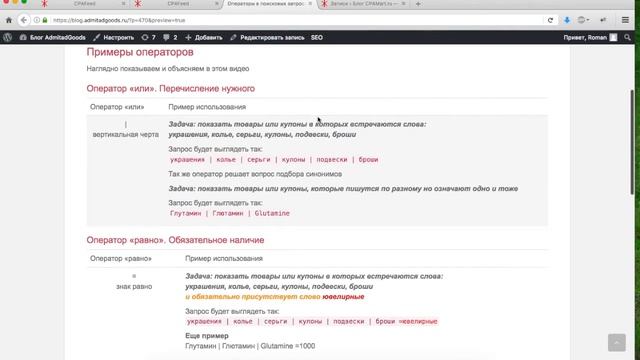Click the column header Оператор «равно»

tap(121, 258)
